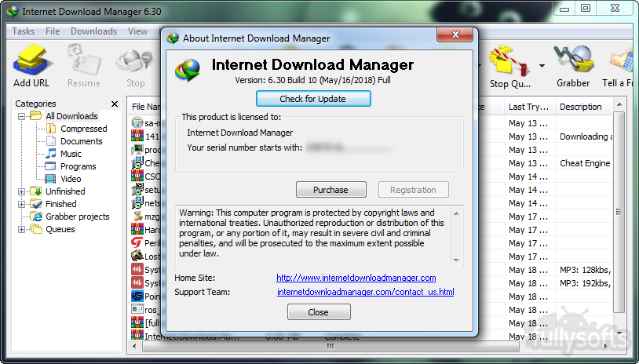Click the Poin file icon
Screen dimensions: 639x364
point(137,296)
